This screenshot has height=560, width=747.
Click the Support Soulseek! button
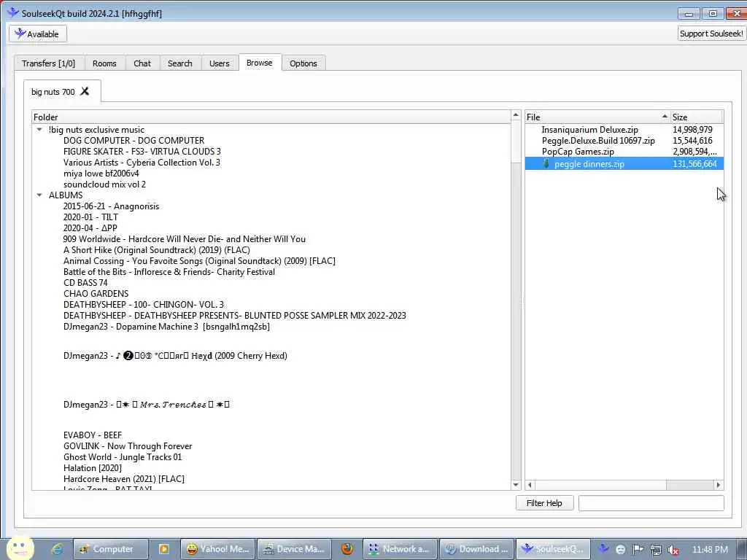point(712,34)
